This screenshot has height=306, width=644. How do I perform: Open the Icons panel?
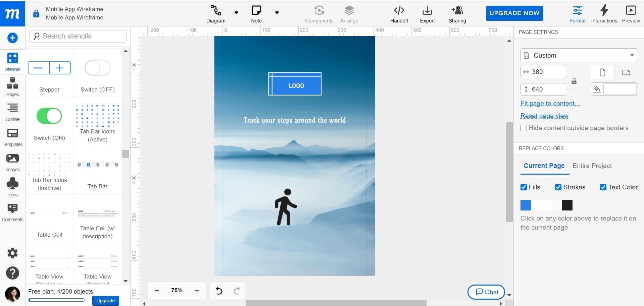(x=12, y=186)
